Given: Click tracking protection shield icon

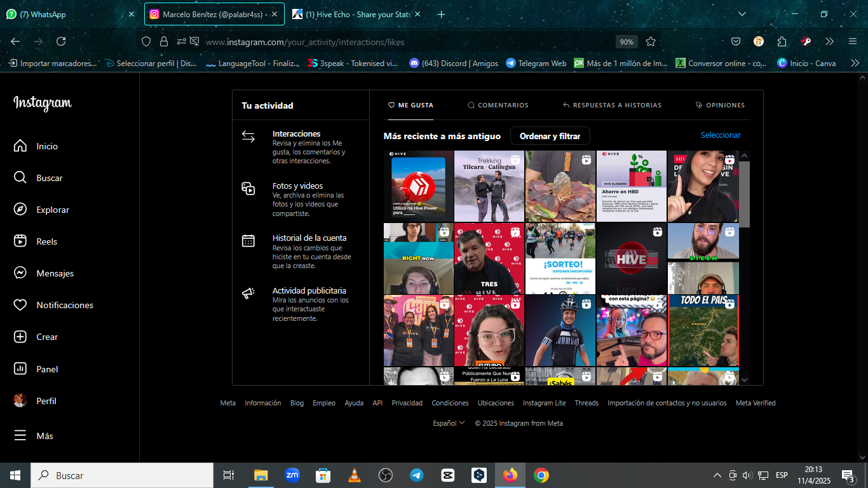Looking at the screenshot, I should point(146,41).
